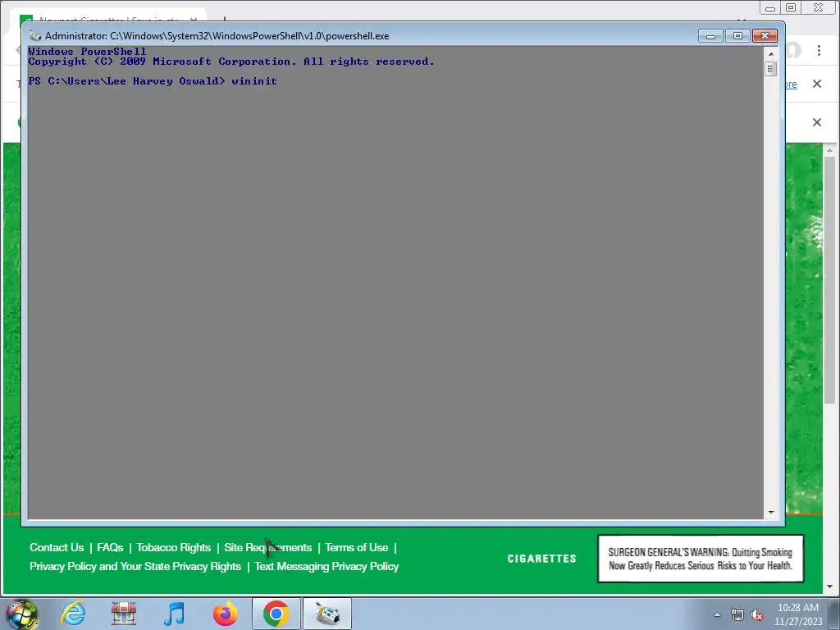This screenshot has width=840, height=630.
Task: Click the 'wininit' command text in PowerShell
Action: (254, 81)
